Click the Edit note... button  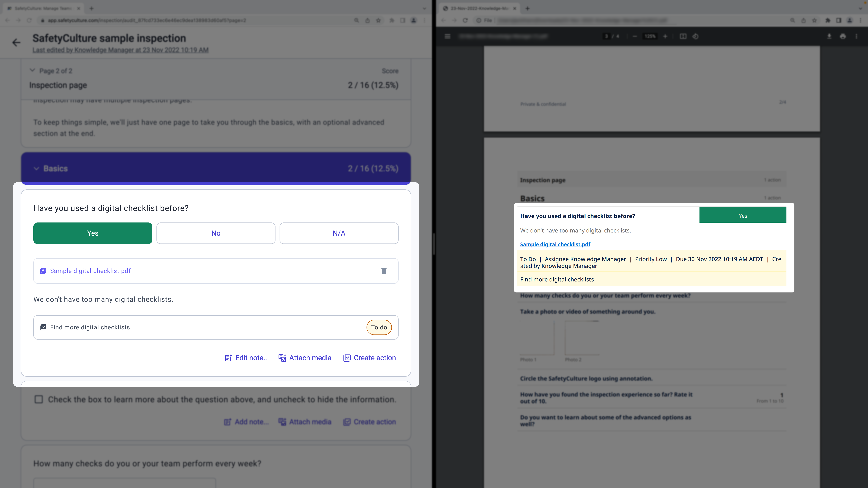[x=247, y=358]
